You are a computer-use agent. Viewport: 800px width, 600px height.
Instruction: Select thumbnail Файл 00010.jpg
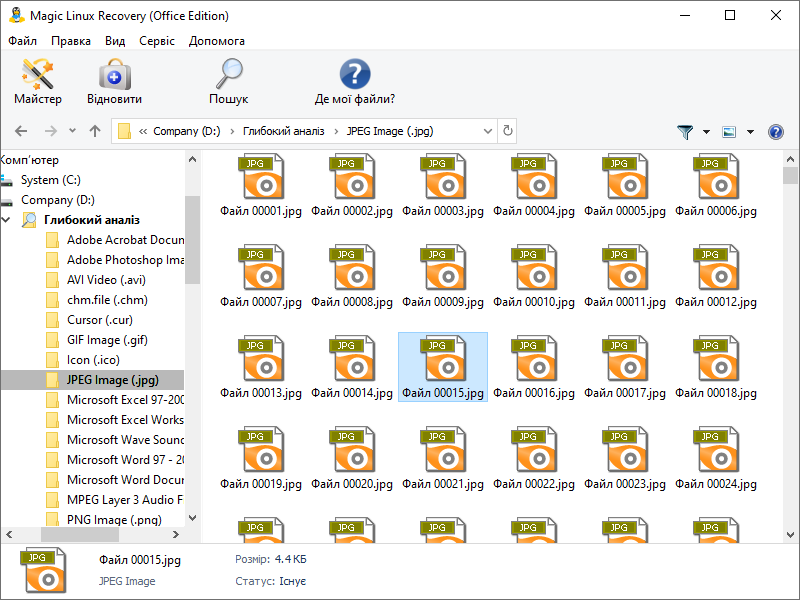click(x=534, y=277)
